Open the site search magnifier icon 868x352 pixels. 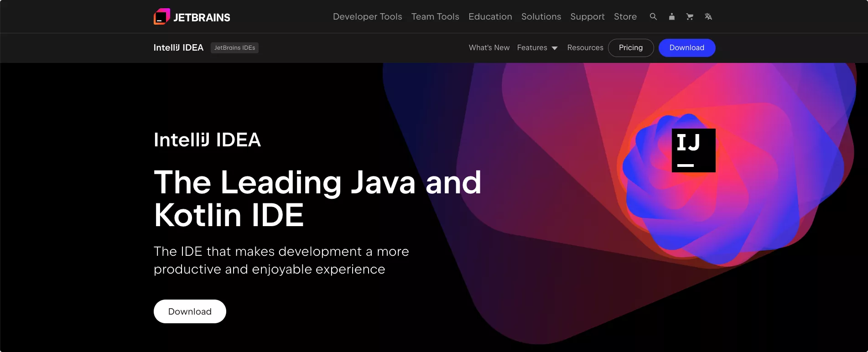653,16
